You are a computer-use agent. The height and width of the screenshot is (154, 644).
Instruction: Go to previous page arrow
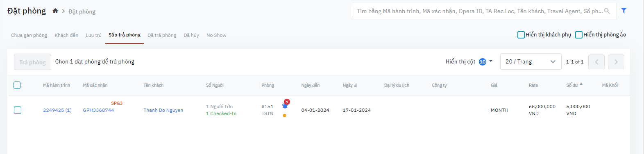[596, 62]
